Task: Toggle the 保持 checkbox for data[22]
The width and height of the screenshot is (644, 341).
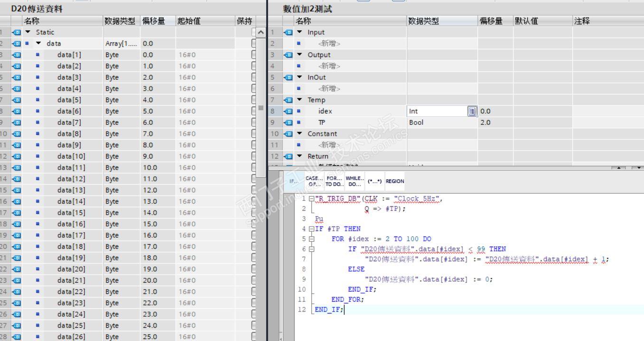Action: pos(254,292)
